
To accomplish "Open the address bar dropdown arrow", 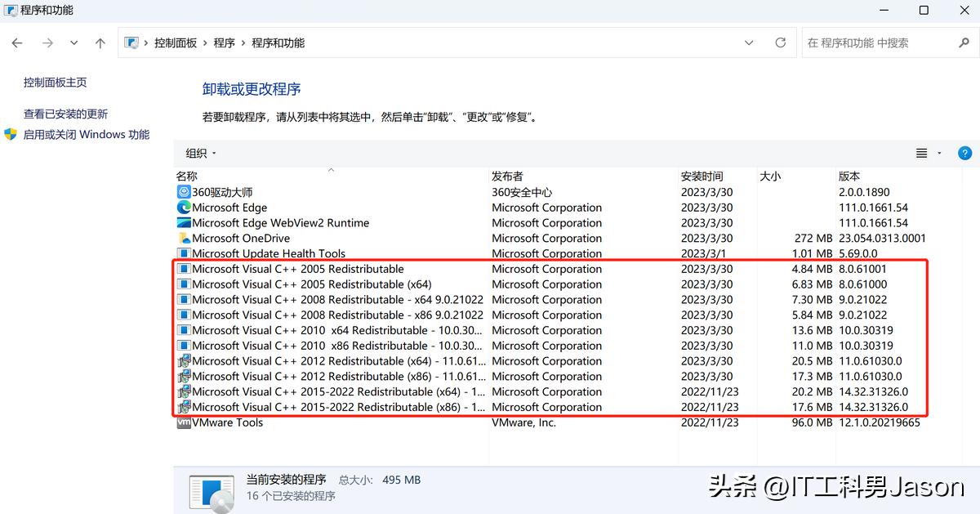I will (749, 42).
